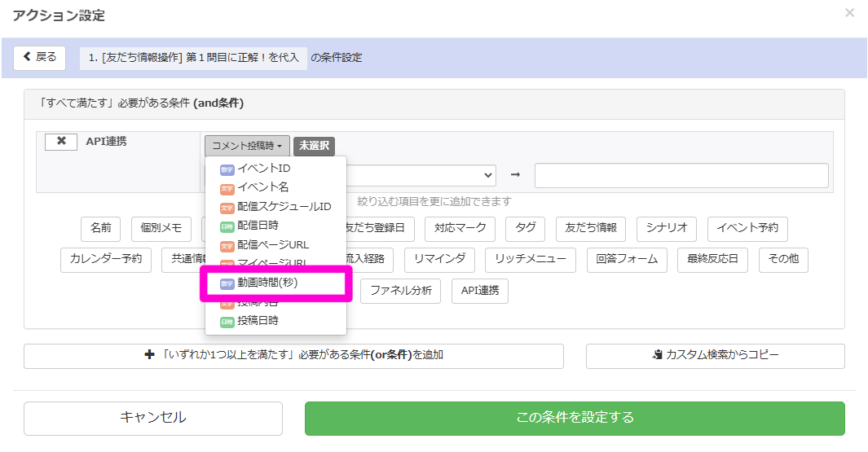Click the 文字 icon beside 配信ページURL
Image resolution: width=868 pixels, height=452 pixels.
(x=227, y=246)
